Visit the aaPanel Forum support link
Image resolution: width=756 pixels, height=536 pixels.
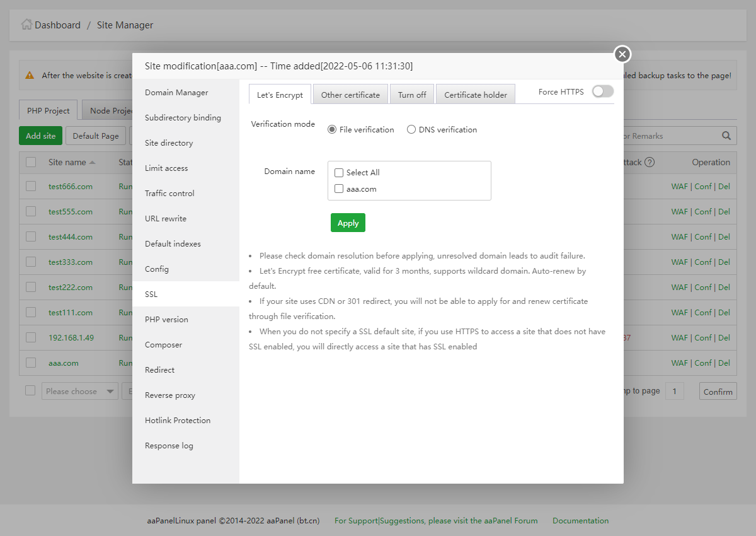point(436,521)
